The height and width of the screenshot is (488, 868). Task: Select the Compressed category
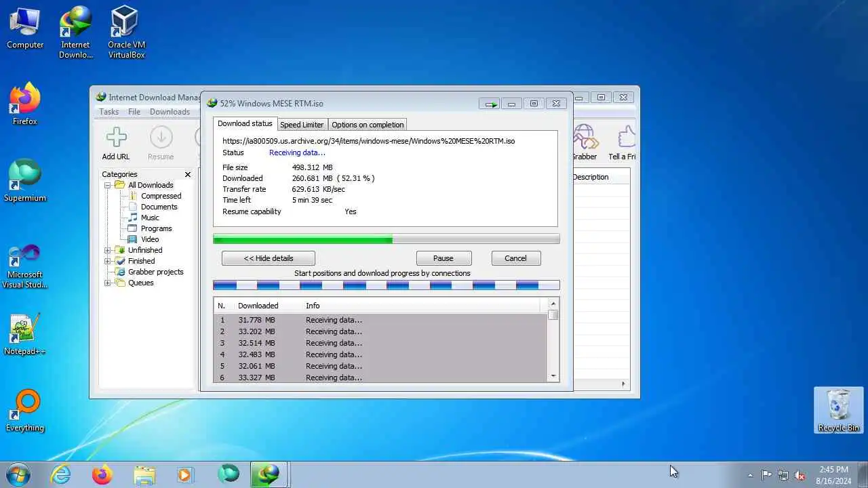161,196
